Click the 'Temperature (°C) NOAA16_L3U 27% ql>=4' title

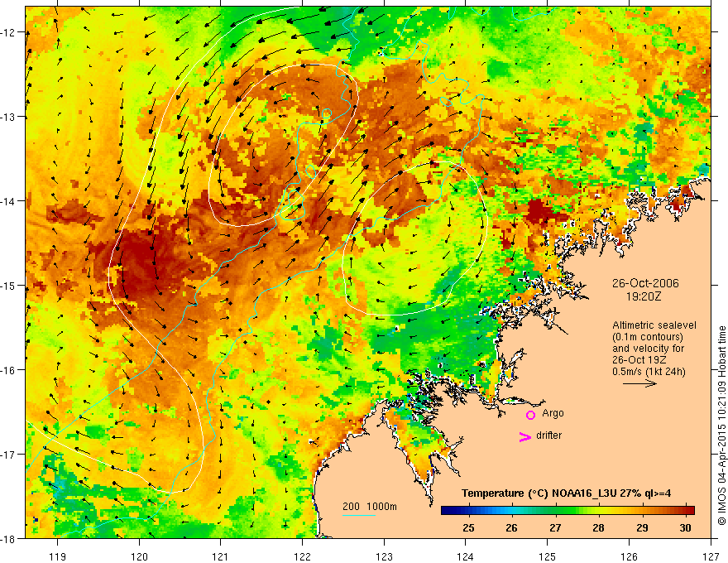(x=566, y=493)
